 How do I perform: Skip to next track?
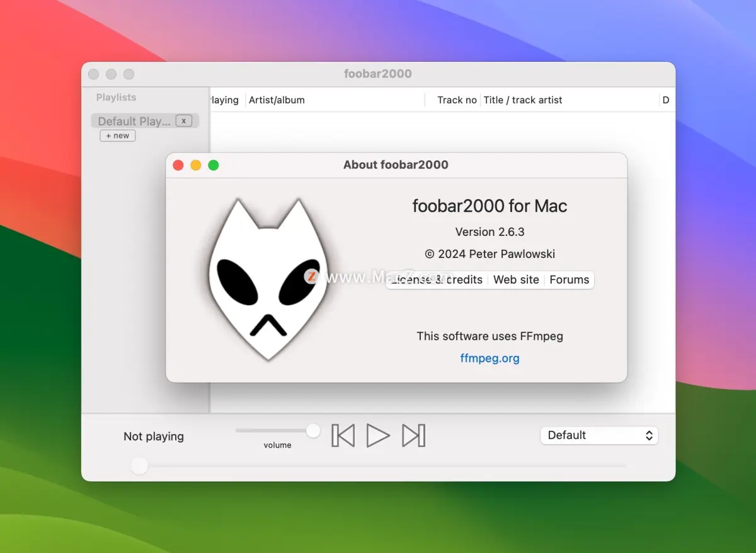413,435
